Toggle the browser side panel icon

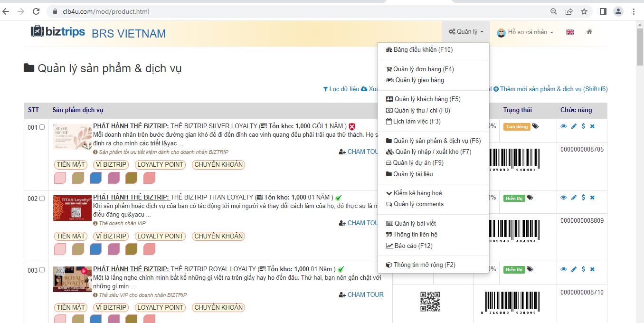click(603, 11)
